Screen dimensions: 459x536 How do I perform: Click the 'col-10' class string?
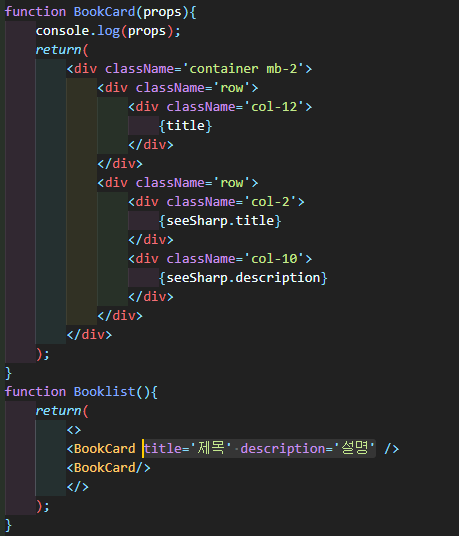point(274,258)
